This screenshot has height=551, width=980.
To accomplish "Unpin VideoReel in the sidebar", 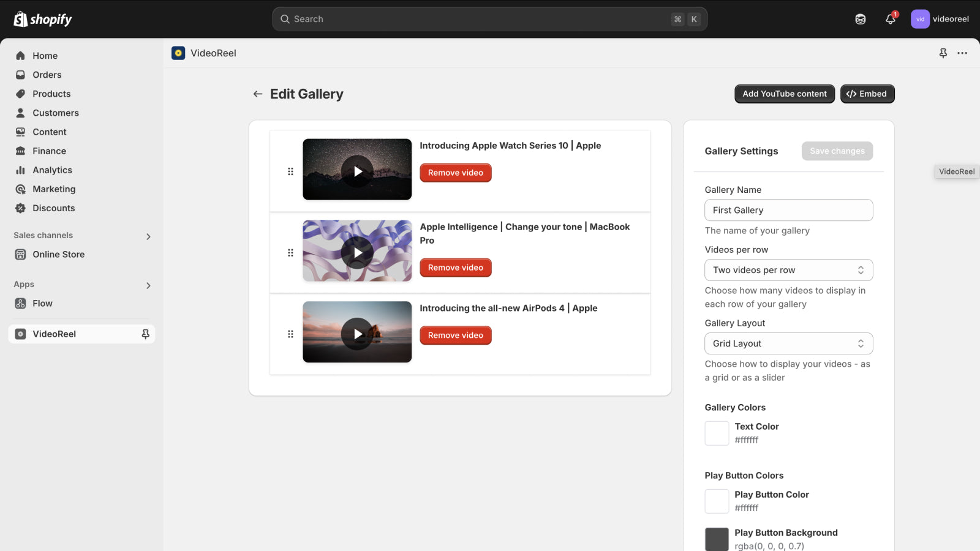I will (145, 334).
